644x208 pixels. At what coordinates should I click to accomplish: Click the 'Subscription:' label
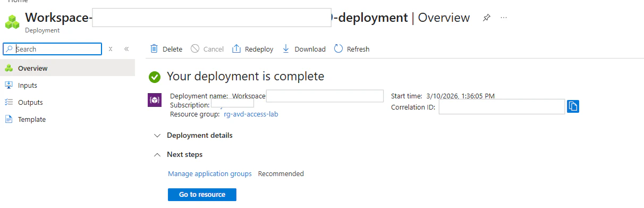coord(190,105)
